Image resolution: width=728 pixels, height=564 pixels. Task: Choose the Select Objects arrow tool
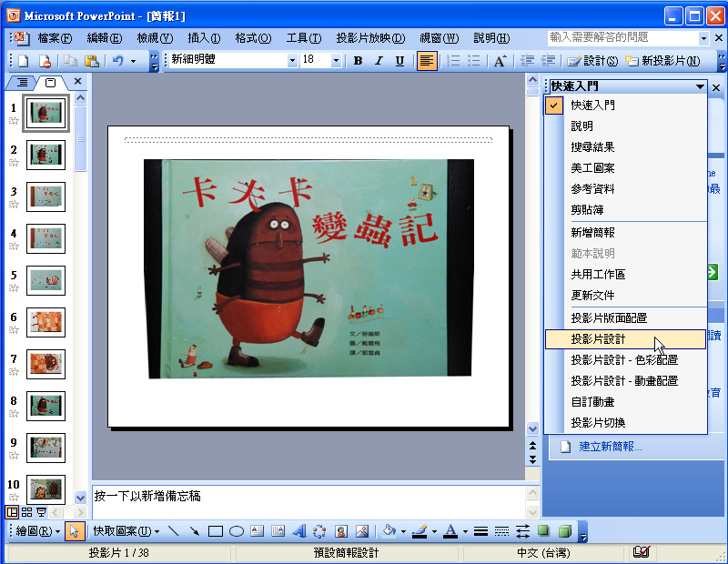pyautogui.click(x=75, y=531)
